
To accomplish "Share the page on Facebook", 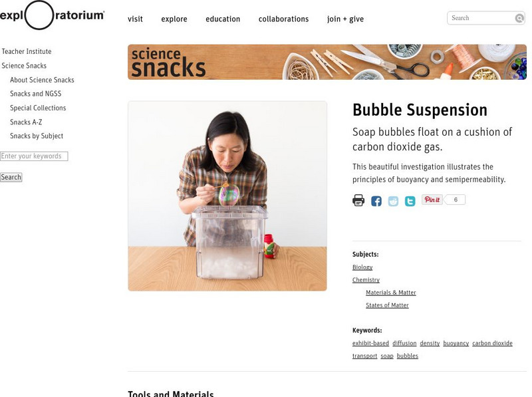I will pyautogui.click(x=376, y=199).
